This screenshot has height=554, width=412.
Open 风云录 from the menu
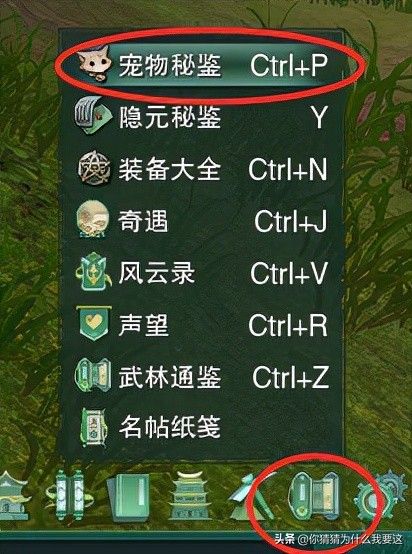(203, 272)
